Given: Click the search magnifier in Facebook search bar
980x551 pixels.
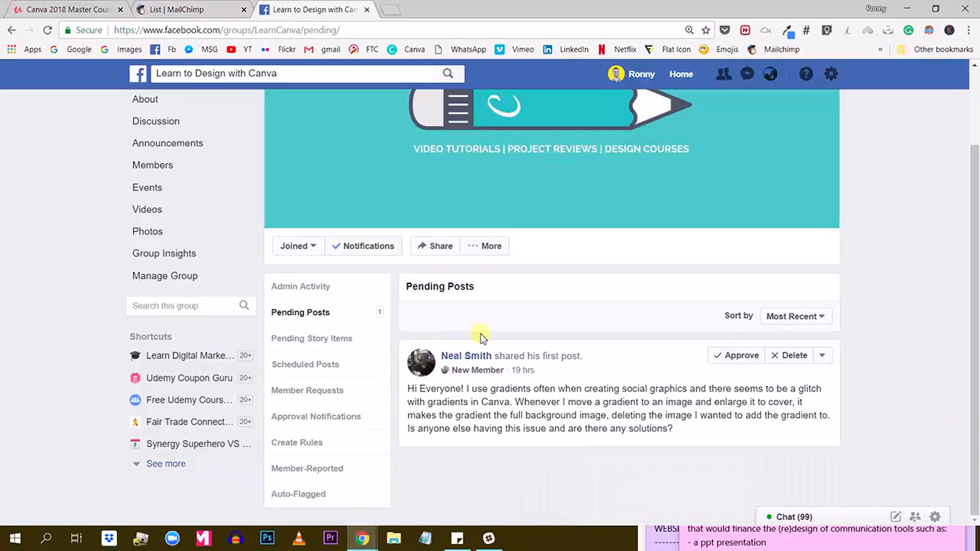Looking at the screenshot, I should click(448, 73).
